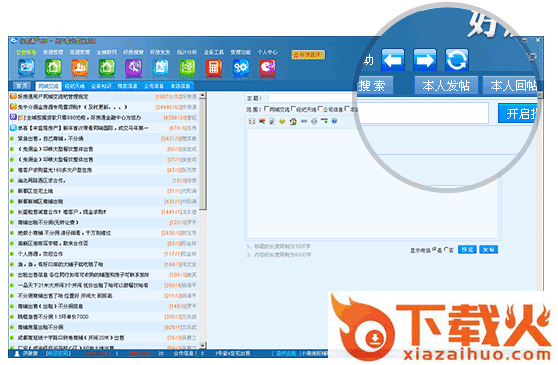Open the 个人中心 red pie icon
558x365 pixels.
(x=268, y=67)
